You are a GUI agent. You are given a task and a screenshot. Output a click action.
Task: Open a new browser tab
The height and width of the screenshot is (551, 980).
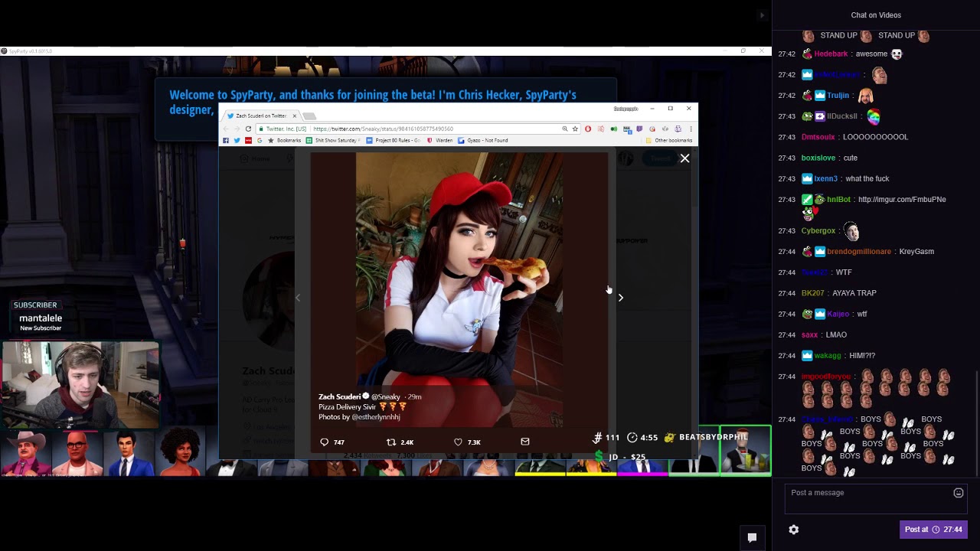click(309, 116)
